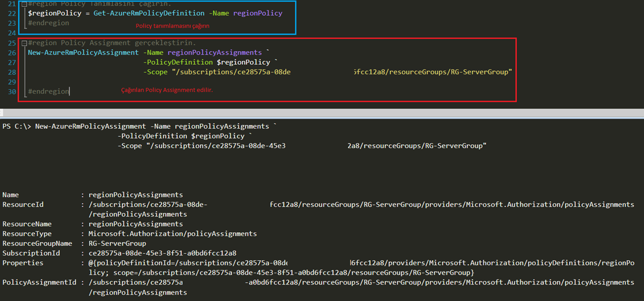Click the -Name parameter on line 22

point(220,13)
